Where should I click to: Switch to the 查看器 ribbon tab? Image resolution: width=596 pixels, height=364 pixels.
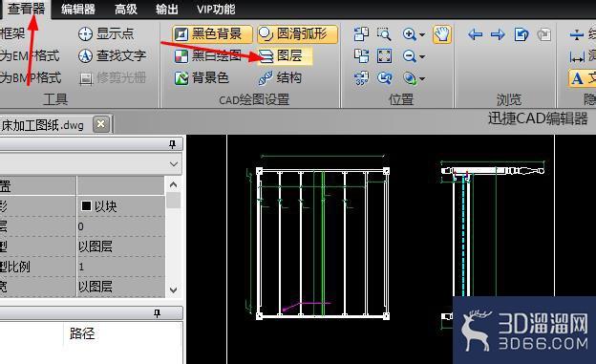pos(26,9)
